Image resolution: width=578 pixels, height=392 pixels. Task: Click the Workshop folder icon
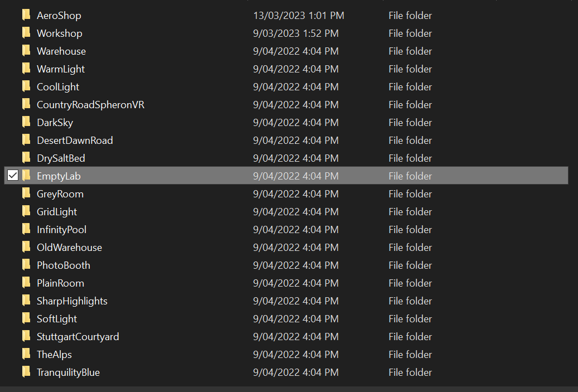click(26, 33)
